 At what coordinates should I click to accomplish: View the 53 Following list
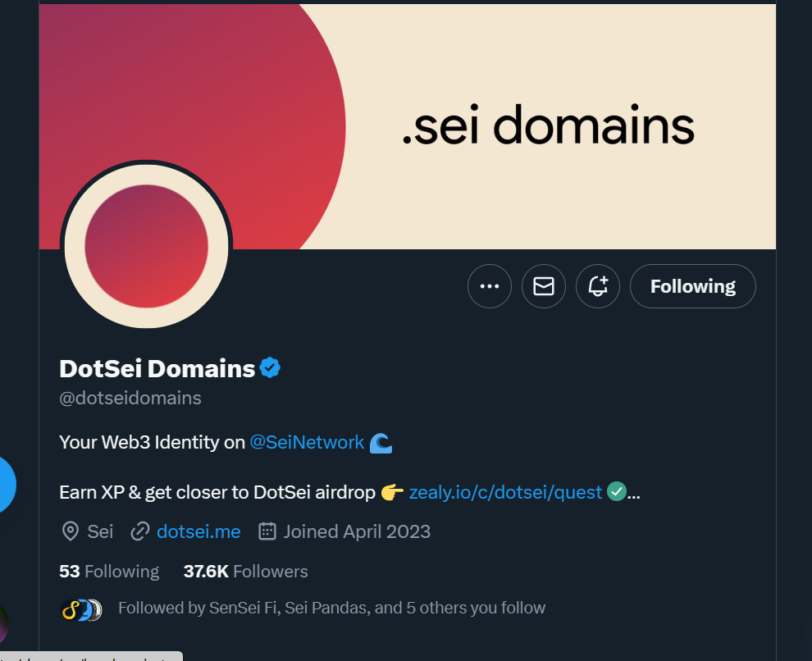tap(109, 572)
